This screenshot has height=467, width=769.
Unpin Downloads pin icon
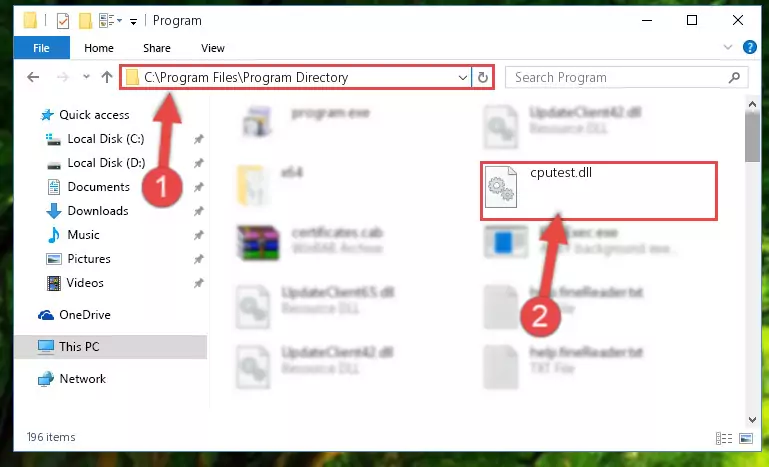tap(198, 211)
